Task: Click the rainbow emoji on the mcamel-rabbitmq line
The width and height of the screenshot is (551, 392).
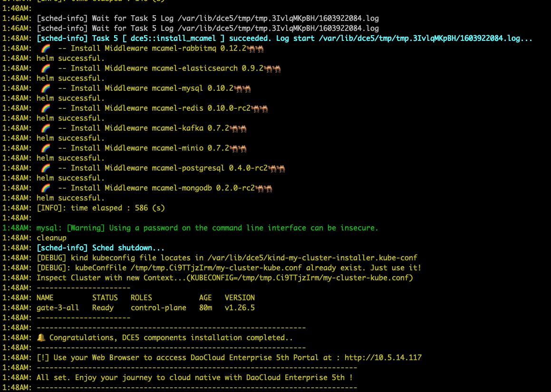Action: (46, 48)
